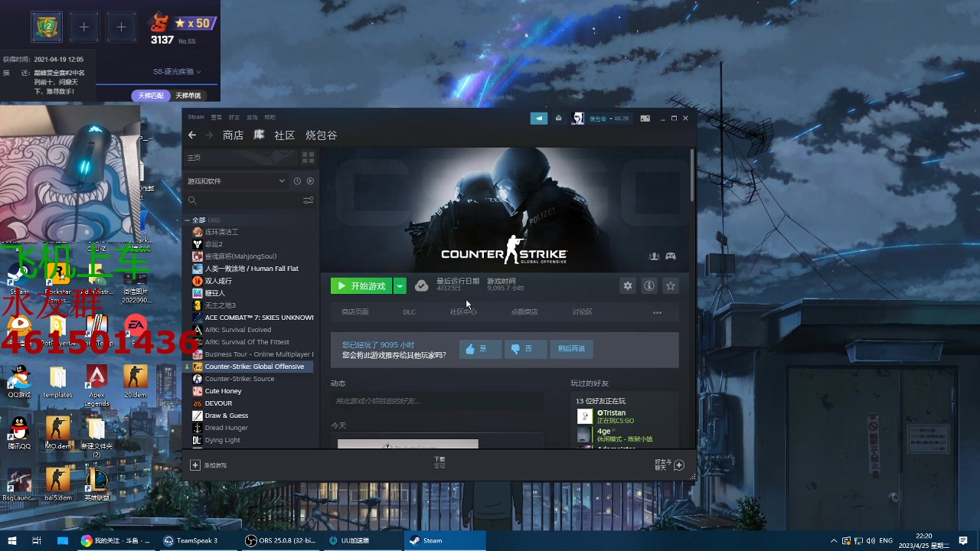Open the 游戏 menu
Image resolution: width=980 pixels, height=551 pixels.
coord(252,118)
